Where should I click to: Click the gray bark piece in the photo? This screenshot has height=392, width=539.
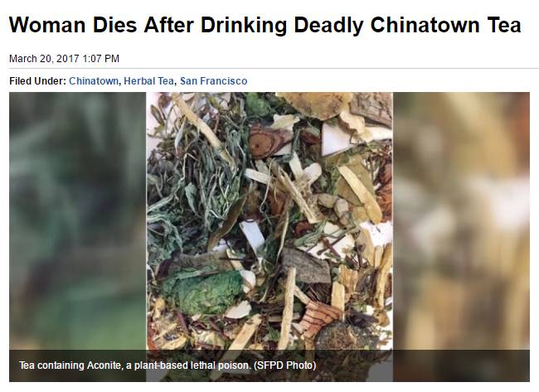pyautogui.click(x=305, y=265)
